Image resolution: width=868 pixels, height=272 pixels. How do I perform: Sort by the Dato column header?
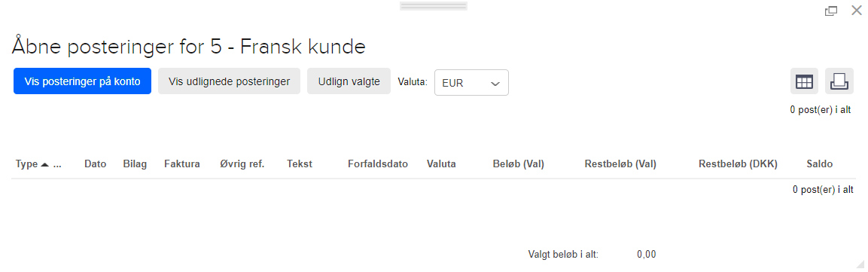coord(95,164)
